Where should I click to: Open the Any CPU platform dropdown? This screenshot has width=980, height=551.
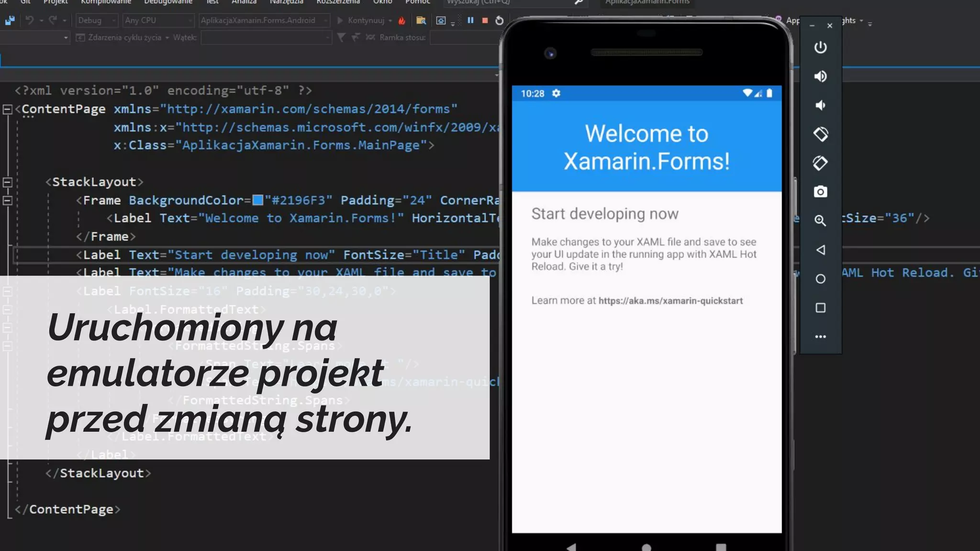point(159,20)
